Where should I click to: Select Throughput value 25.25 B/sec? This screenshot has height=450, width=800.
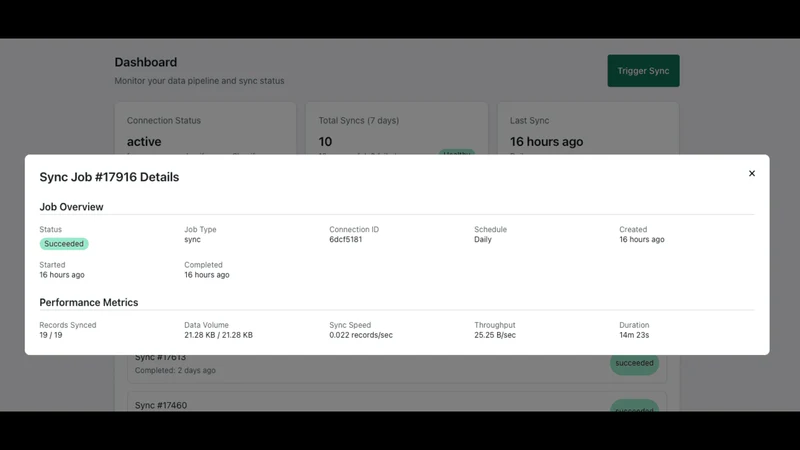(x=495, y=335)
